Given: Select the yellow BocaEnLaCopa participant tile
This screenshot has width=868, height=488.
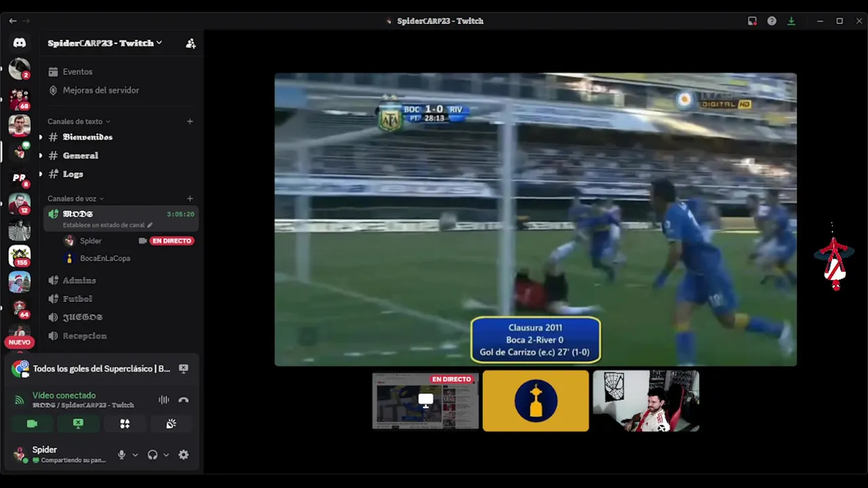Looking at the screenshot, I should click(536, 401).
